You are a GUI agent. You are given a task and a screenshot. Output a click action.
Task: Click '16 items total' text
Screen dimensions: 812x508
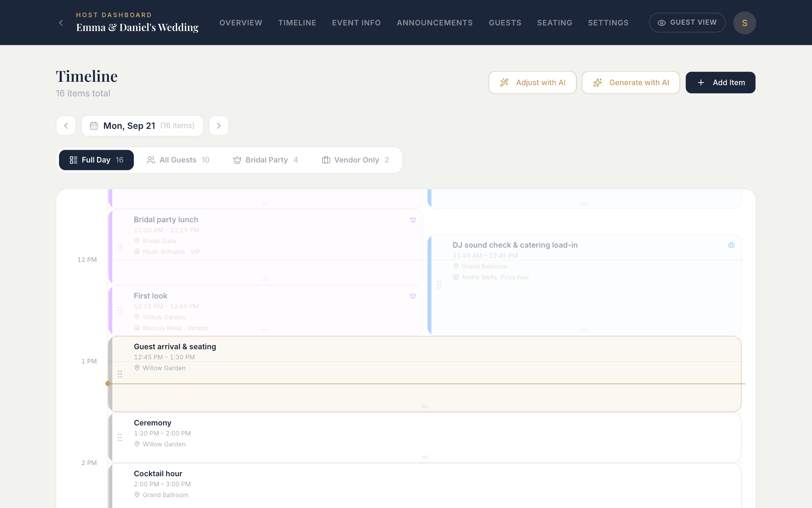pyautogui.click(x=83, y=93)
